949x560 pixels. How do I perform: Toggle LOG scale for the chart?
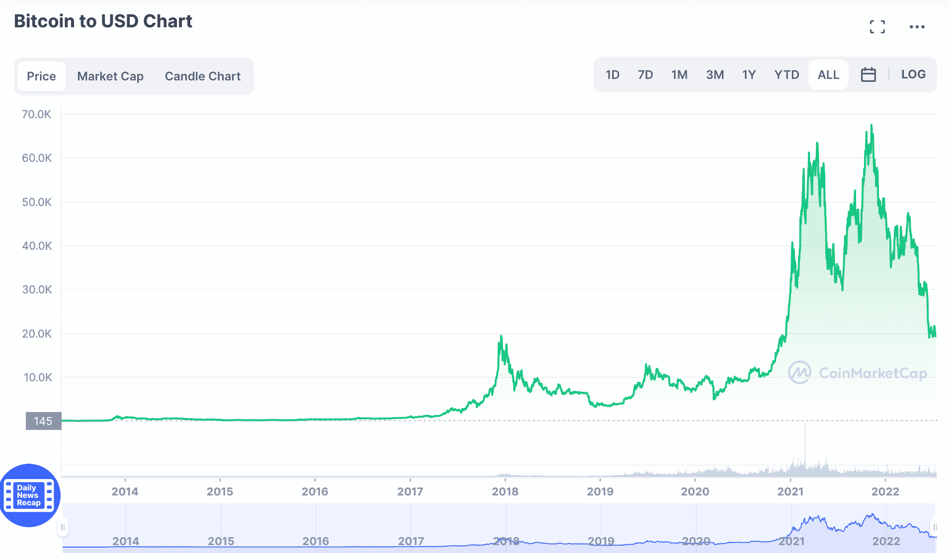pos(913,74)
